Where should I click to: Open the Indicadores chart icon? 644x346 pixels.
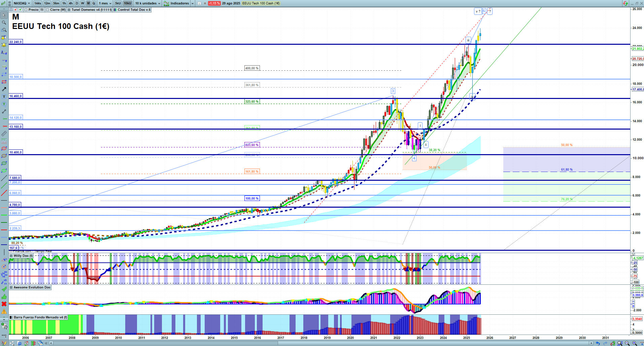[166, 3]
